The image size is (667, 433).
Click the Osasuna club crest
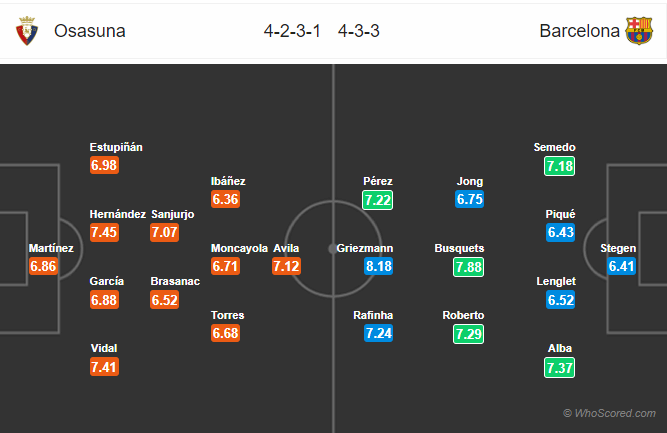(x=27, y=31)
